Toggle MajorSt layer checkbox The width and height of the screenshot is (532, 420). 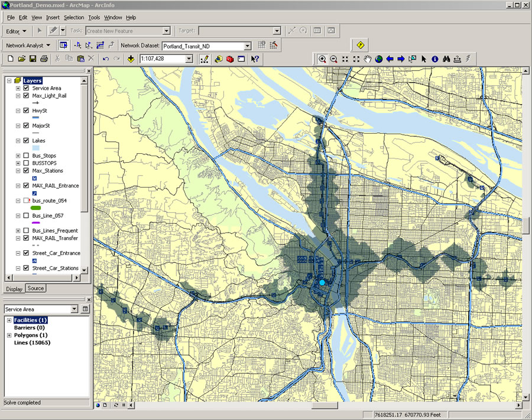click(26, 125)
